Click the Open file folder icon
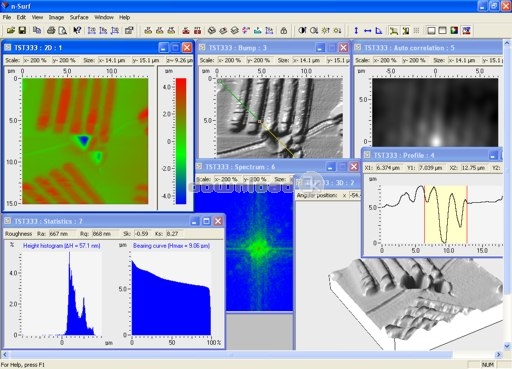This screenshot has height=369, width=512. 11,31
